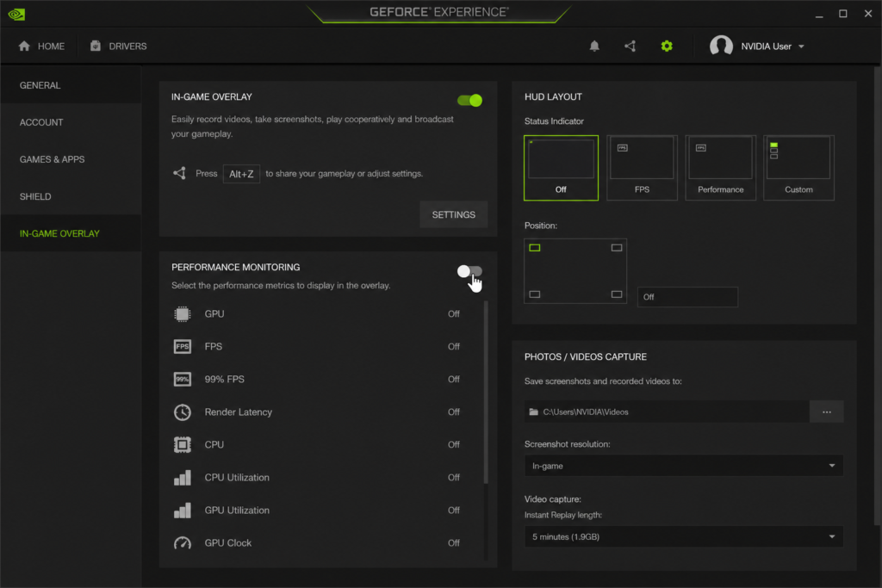Image resolution: width=882 pixels, height=588 pixels.
Task: Set HUD position to bottom-left corner
Action: (534, 294)
